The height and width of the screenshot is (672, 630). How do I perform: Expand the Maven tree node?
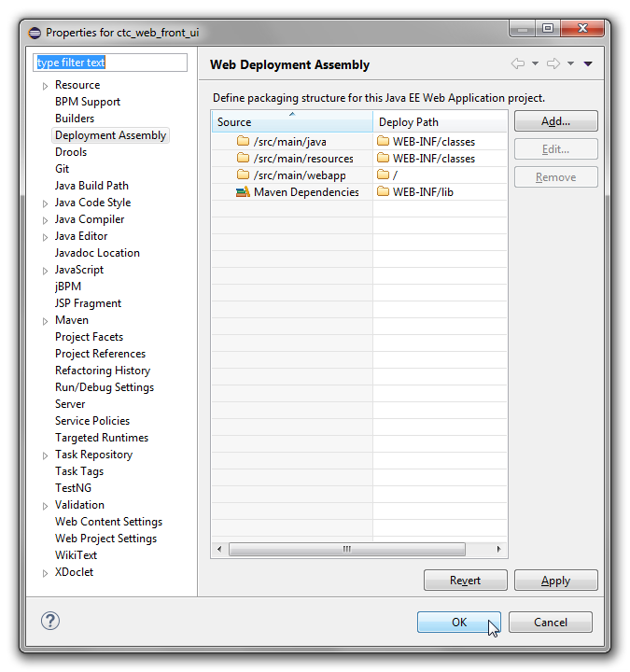[x=45, y=321]
